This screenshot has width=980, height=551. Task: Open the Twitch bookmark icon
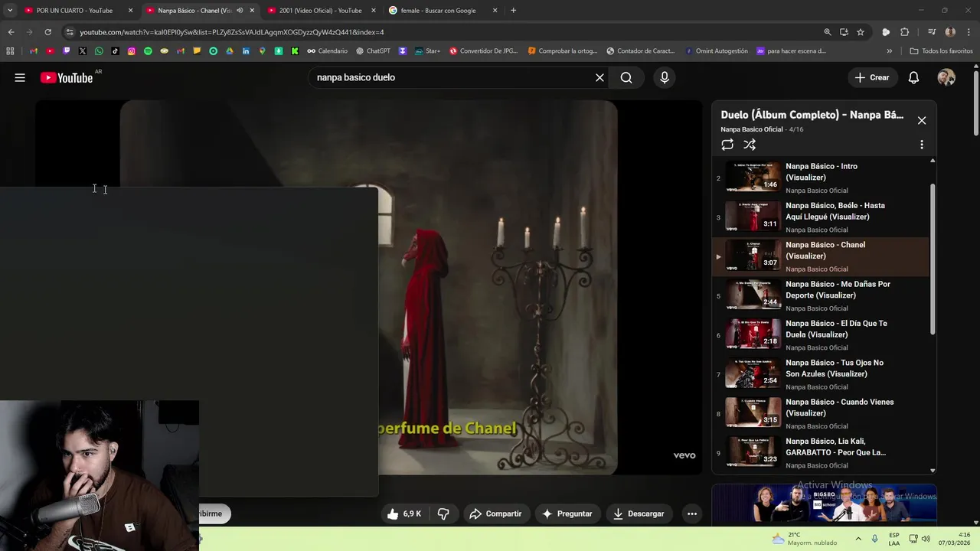coord(66,51)
